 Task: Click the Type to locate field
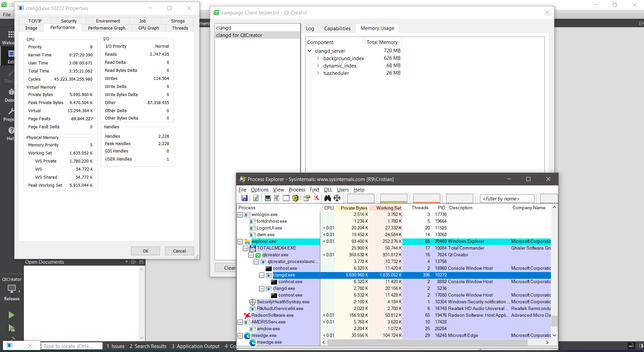pos(71,346)
